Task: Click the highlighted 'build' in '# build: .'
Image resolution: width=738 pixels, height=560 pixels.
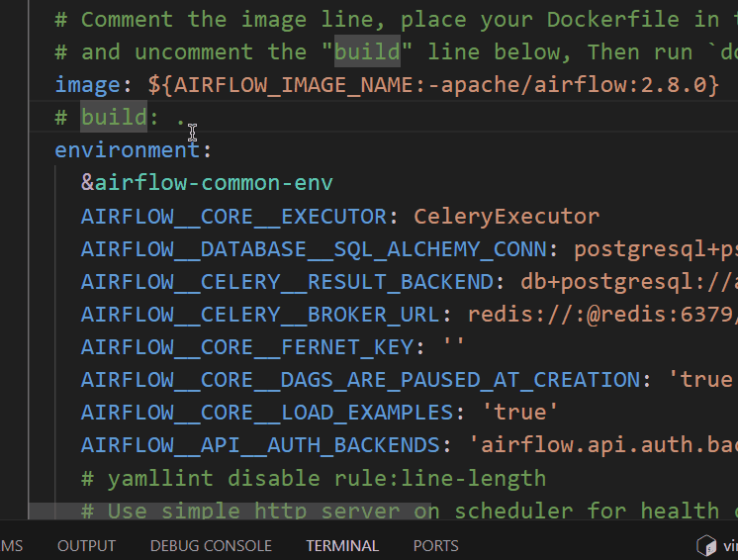Action: coord(114,117)
